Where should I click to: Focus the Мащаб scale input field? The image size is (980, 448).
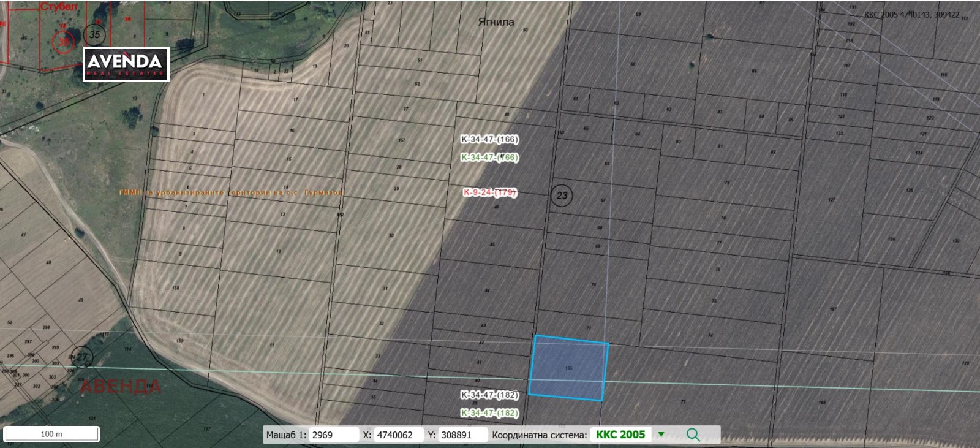coord(334,435)
